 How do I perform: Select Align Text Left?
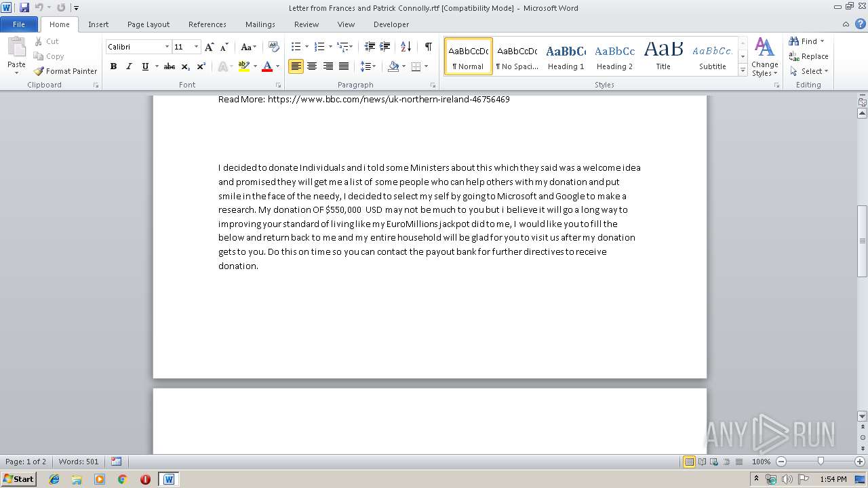pos(296,66)
